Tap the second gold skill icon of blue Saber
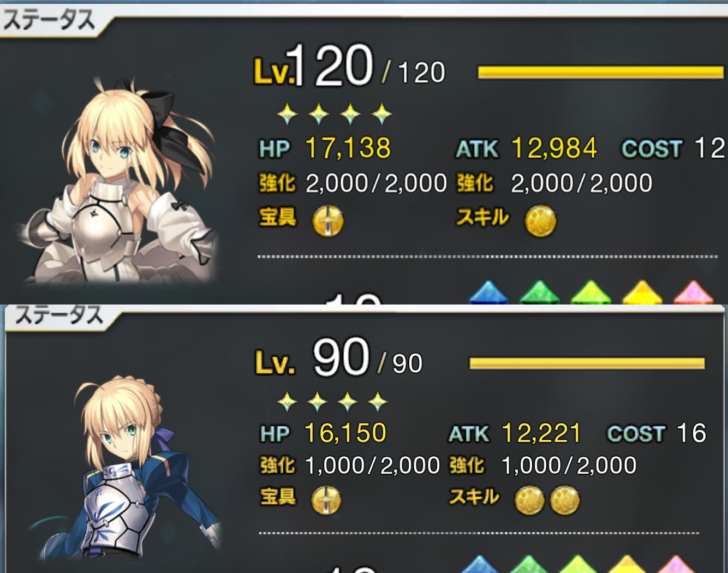 (564, 500)
